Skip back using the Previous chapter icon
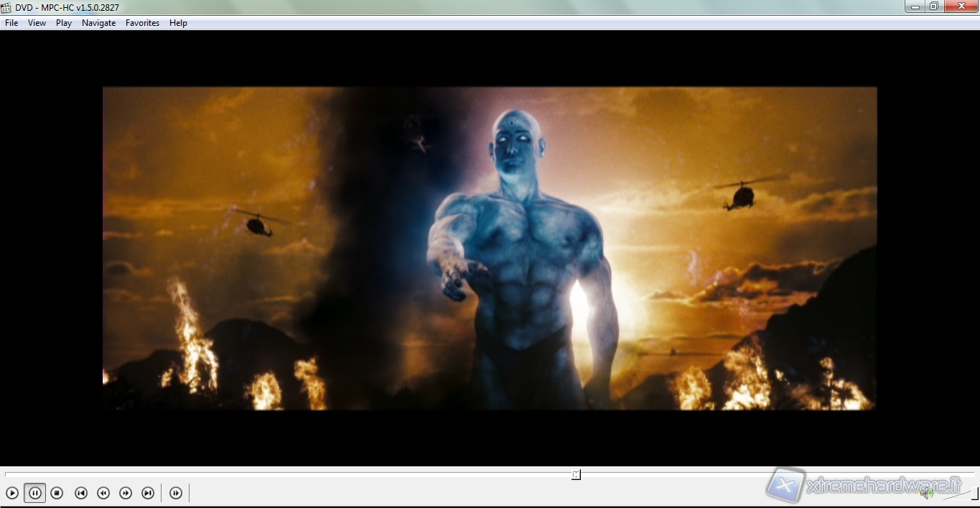 (x=81, y=493)
